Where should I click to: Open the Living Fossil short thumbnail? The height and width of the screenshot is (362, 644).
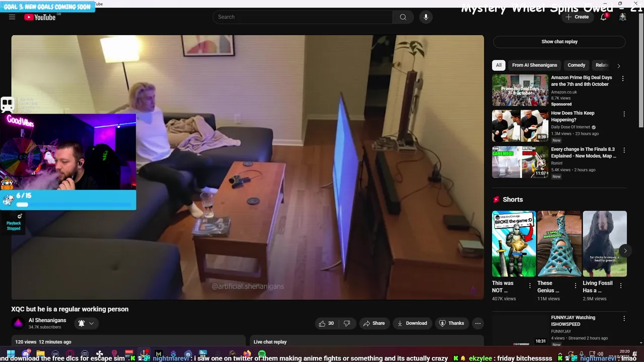605,244
